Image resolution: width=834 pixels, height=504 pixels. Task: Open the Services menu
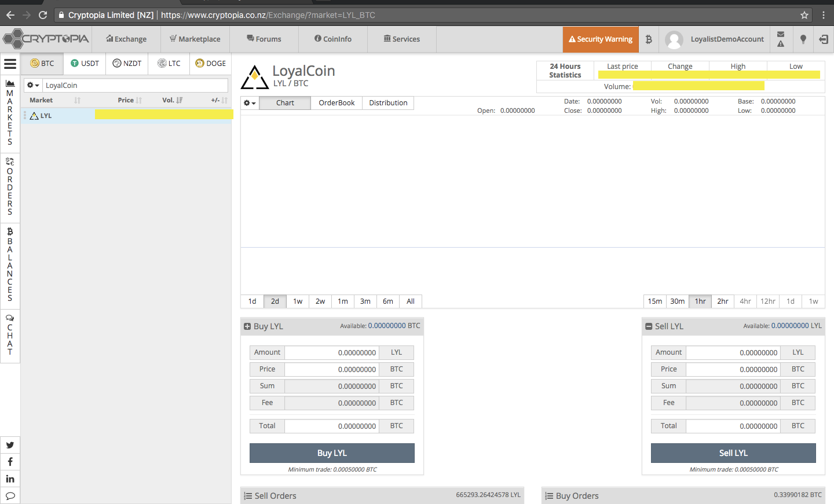pyautogui.click(x=402, y=39)
